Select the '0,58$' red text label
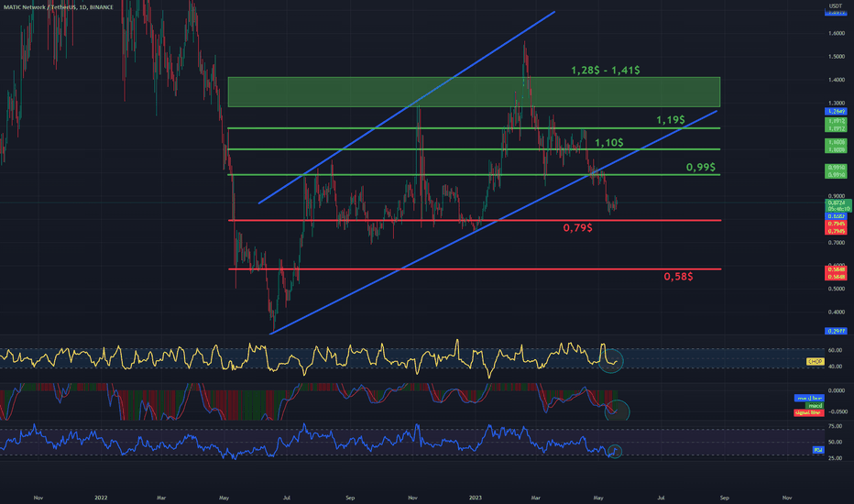Viewport: 854px width, 504px height. pyautogui.click(x=678, y=276)
